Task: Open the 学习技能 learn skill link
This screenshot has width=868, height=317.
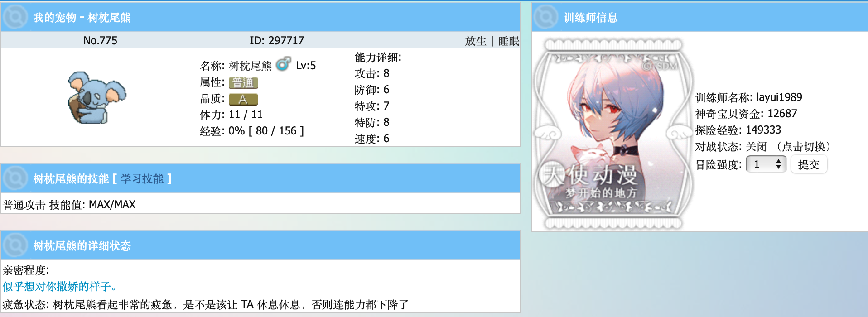Action: coord(142,179)
